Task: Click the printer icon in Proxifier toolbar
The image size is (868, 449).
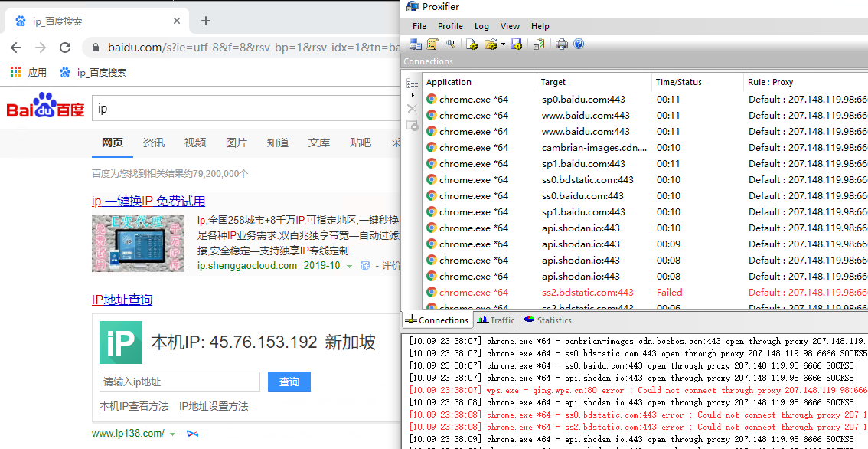Action: pos(562,44)
